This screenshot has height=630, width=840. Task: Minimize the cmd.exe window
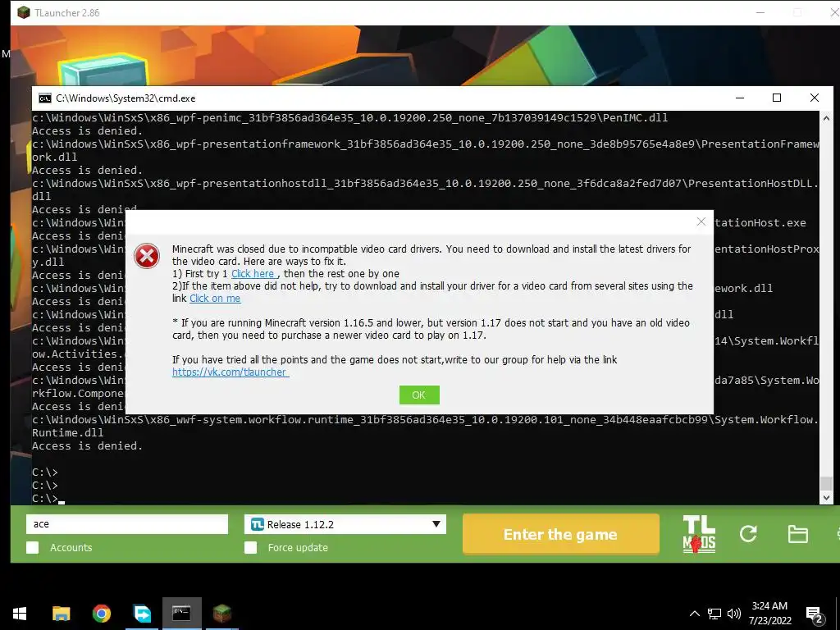click(x=740, y=98)
